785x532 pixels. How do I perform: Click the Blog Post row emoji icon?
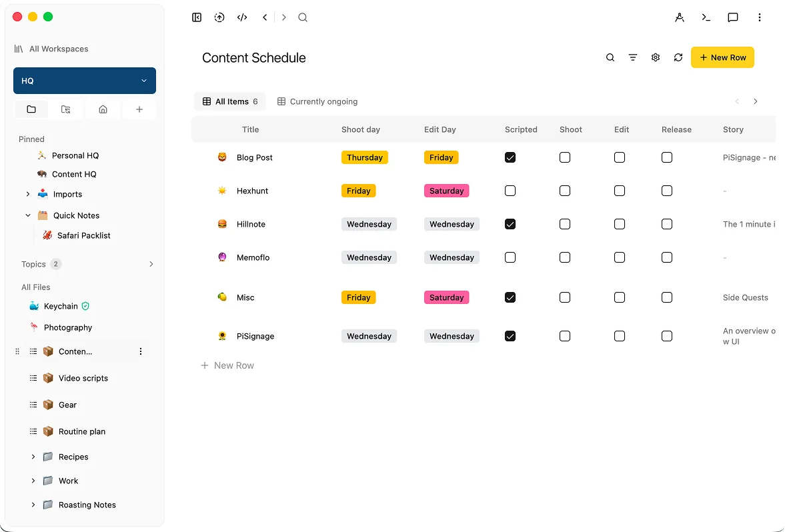[x=222, y=157]
